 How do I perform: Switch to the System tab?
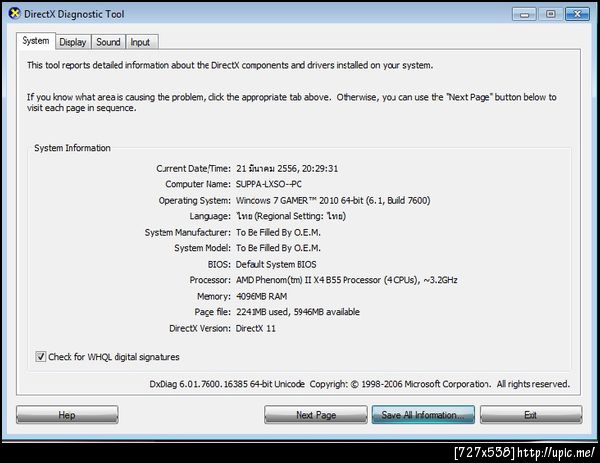point(36,41)
